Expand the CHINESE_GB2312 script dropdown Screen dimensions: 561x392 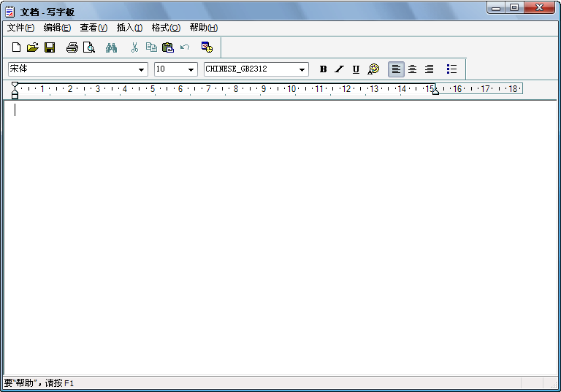pos(302,69)
